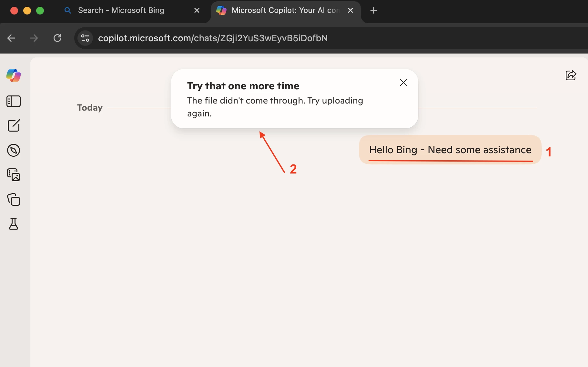Open the image library icon in sidebar
The width and height of the screenshot is (588, 367).
(x=14, y=175)
